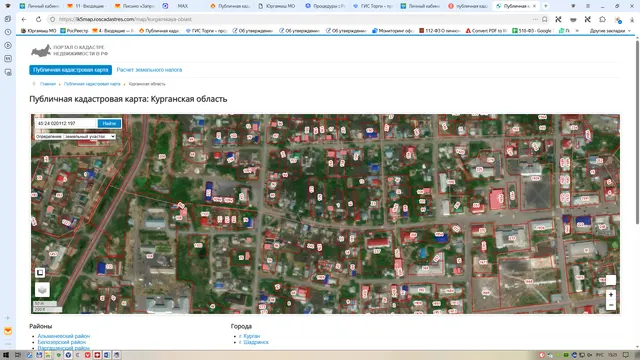The height and width of the screenshot is (360, 640).
Task: Open the notification center in the system tray
Action: pyautogui.click(x=625, y=355)
